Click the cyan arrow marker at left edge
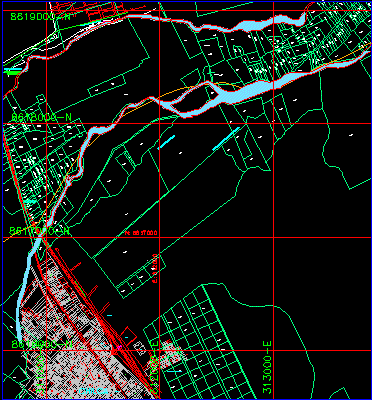Screen dimensions: 372x400 [30, 201]
